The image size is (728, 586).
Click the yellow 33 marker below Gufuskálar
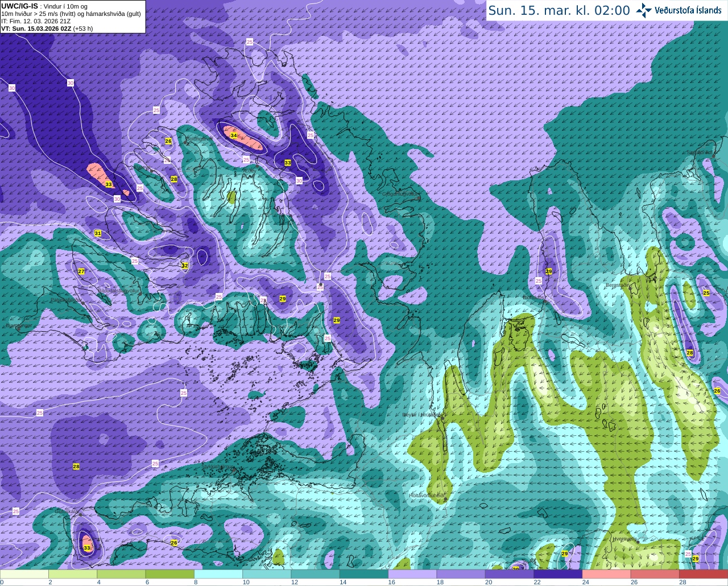pos(87,548)
